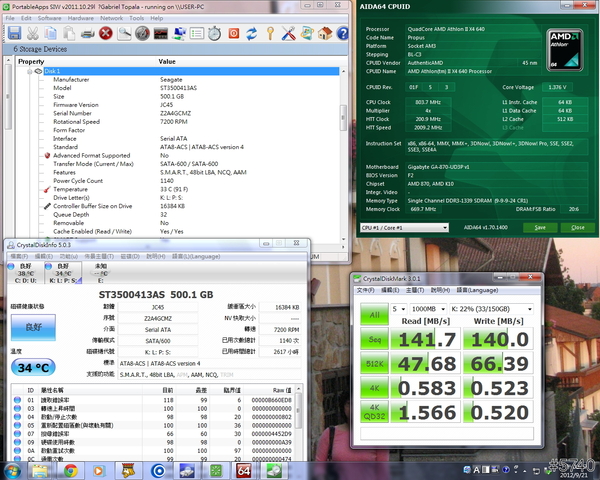Open Chrome from the Windows taskbar
Image resolution: width=600 pixels, height=480 pixels.
[x=71, y=471]
